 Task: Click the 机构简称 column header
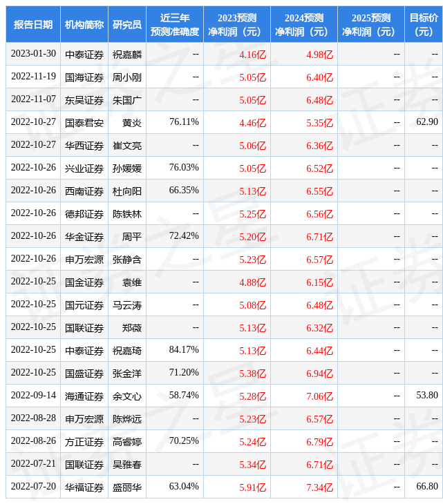[x=84, y=24]
